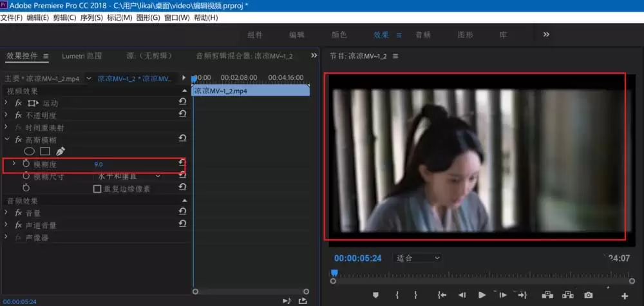The height and width of the screenshot is (306, 644).
Task: Toggle the 高斯模糊 fx effect switch
Action: point(19,140)
